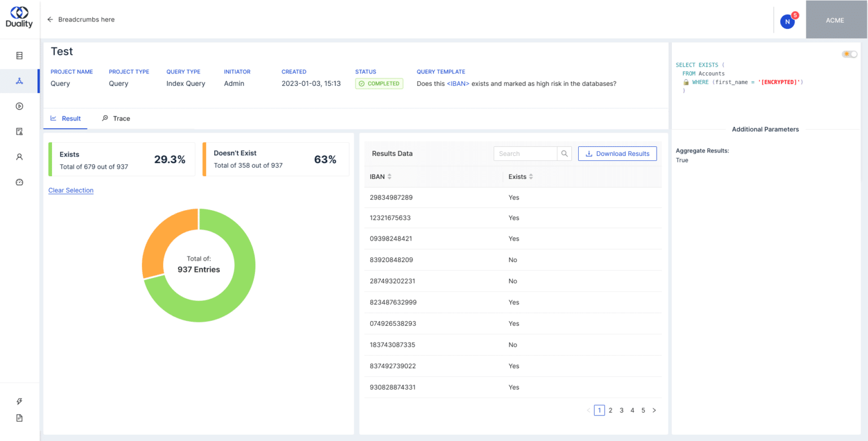Open notifications on the N avatar

pos(787,21)
